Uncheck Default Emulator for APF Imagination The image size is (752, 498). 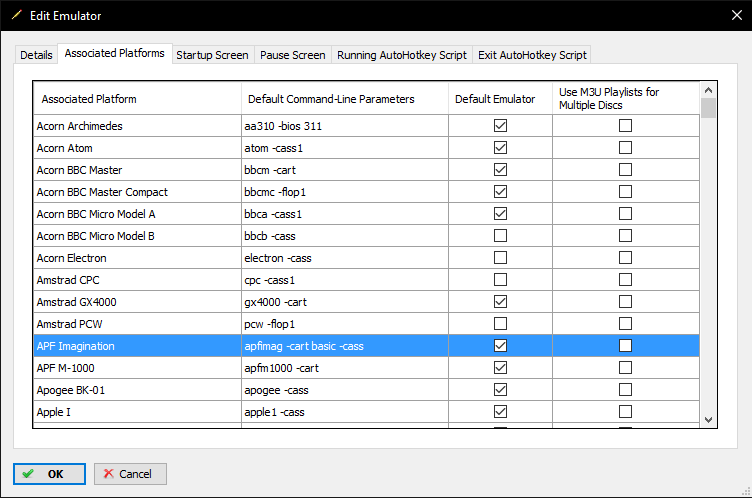point(500,346)
